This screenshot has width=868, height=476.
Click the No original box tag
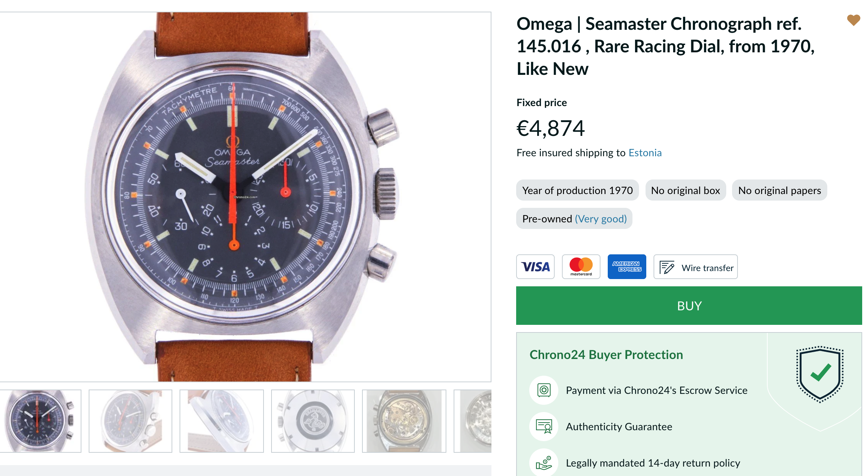click(686, 190)
